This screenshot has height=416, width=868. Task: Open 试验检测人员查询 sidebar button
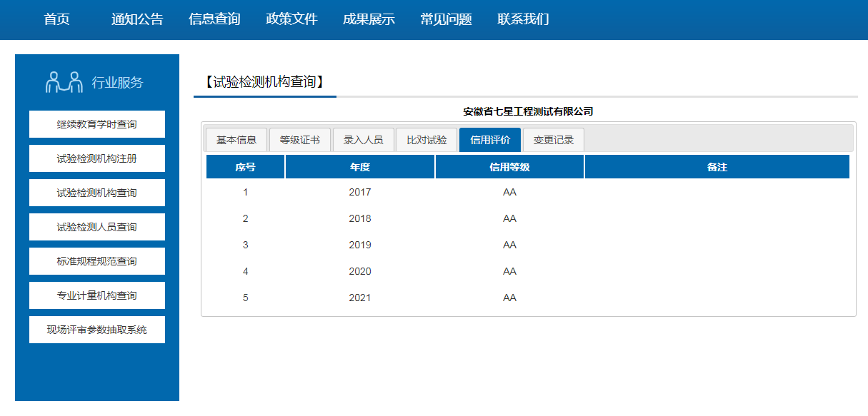click(x=97, y=227)
